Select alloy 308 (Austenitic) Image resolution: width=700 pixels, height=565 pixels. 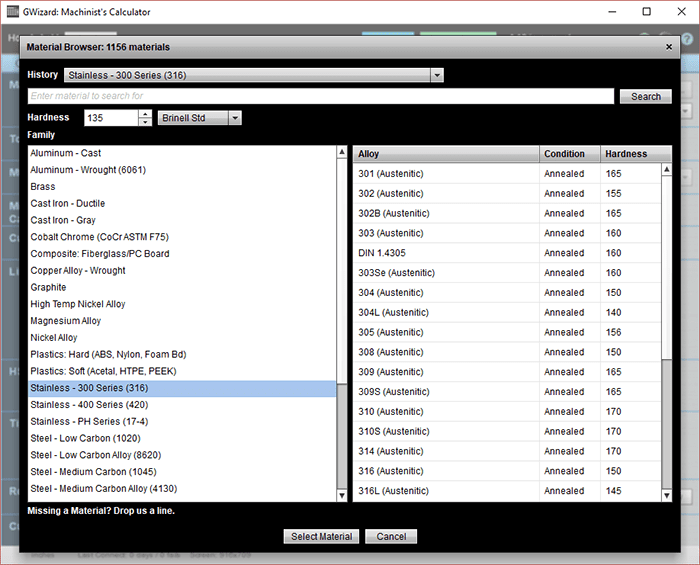507,352
